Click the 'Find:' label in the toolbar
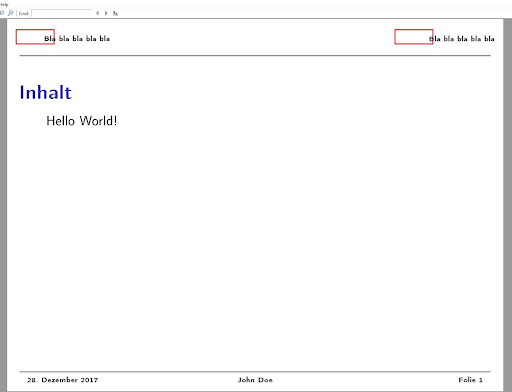The width and height of the screenshot is (512, 392). (24, 14)
